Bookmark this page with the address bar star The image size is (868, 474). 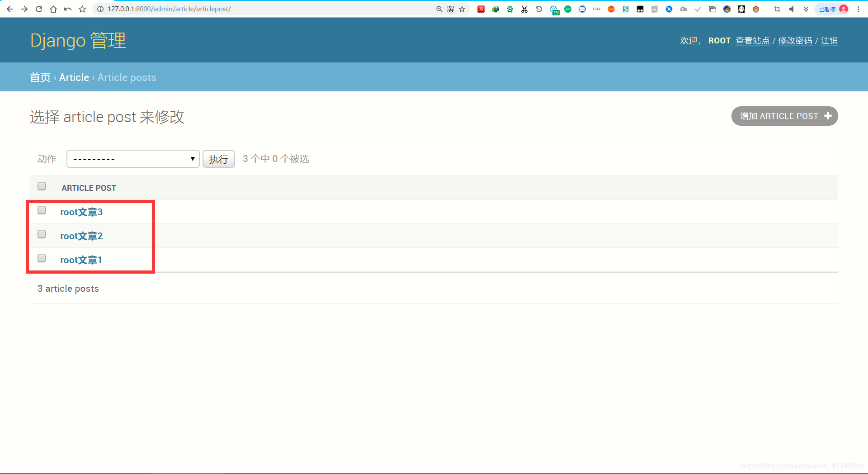tap(462, 9)
